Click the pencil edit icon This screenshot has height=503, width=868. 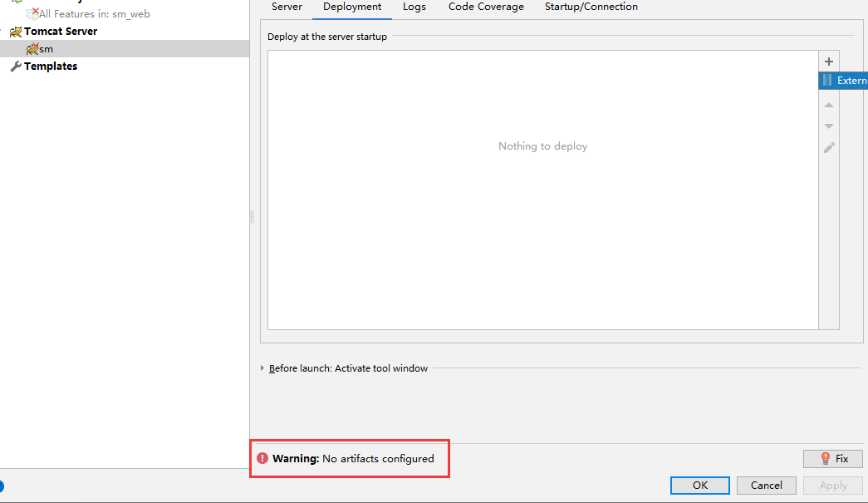coord(829,147)
